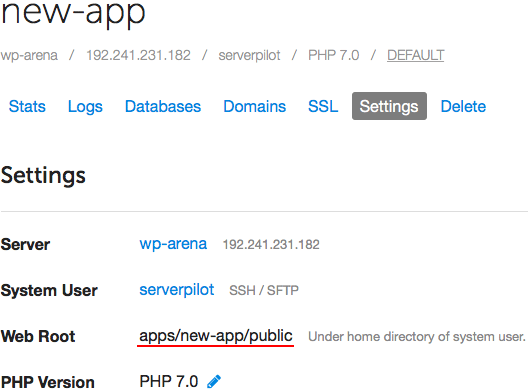Click the Server row label
Image resolution: width=528 pixels, height=392 pixels.
[25, 244]
